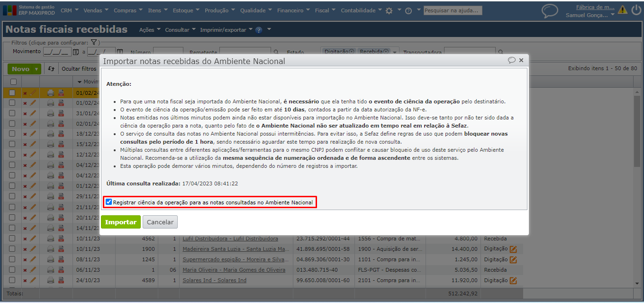Image resolution: width=644 pixels, height=303 pixels.
Task: Close the Importar notas dialog with X
Action: click(x=521, y=60)
